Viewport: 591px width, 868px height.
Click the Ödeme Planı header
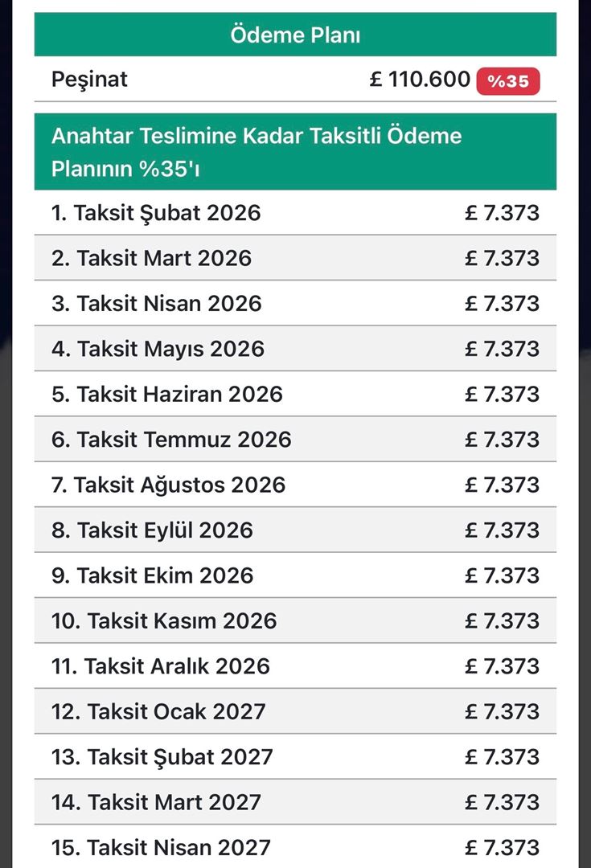(x=295, y=35)
